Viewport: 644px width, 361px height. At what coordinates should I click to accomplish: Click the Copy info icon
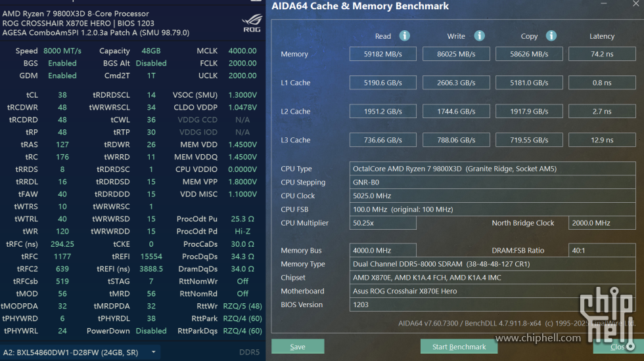click(551, 35)
